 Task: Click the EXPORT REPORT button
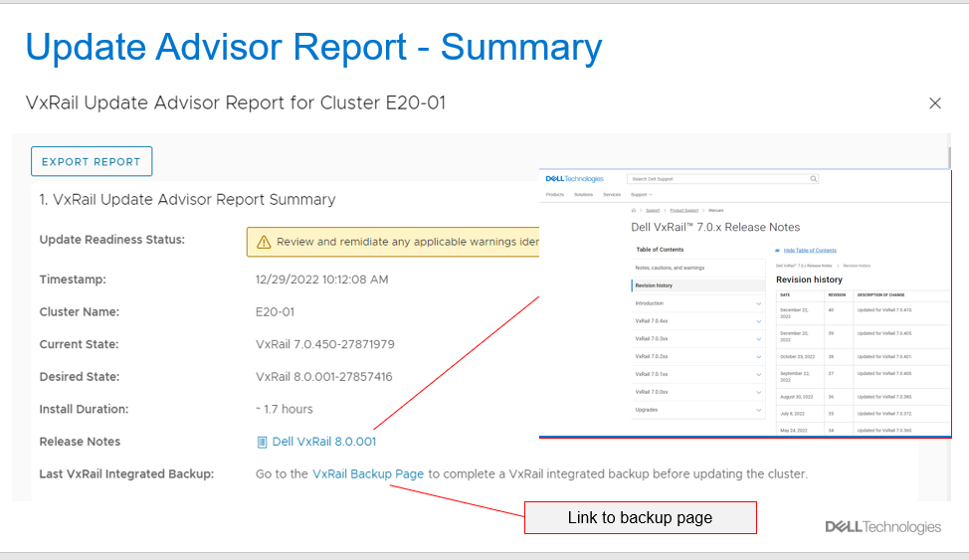(x=92, y=161)
